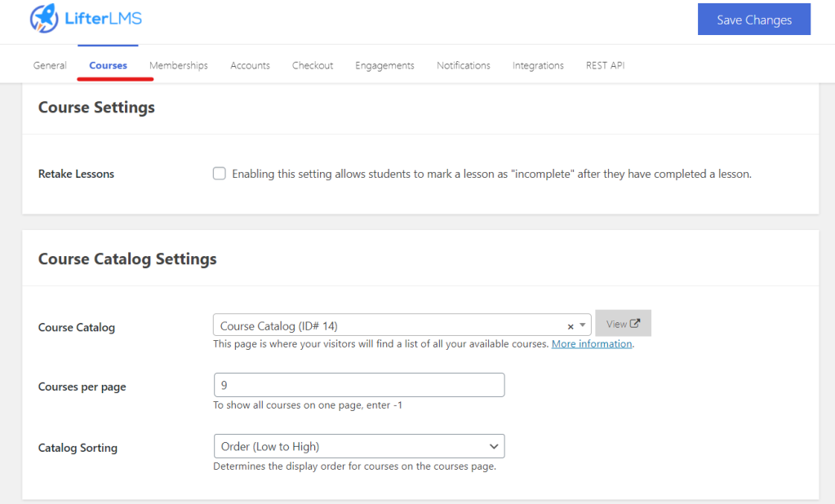Click the external link icon on the View button
This screenshot has height=504, width=835.
pyautogui.click(x=635, y=324)
